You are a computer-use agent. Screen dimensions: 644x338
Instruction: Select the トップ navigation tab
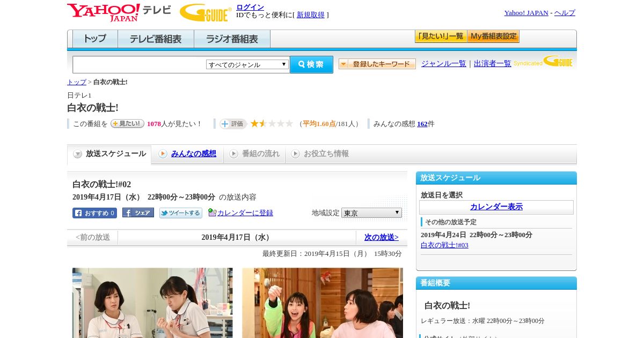coord(95,39)
